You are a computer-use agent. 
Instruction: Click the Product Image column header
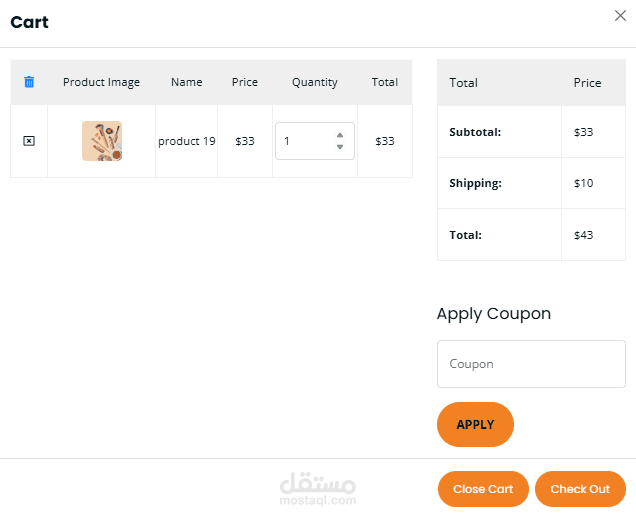pyautogui.click(x=101, y=82)
